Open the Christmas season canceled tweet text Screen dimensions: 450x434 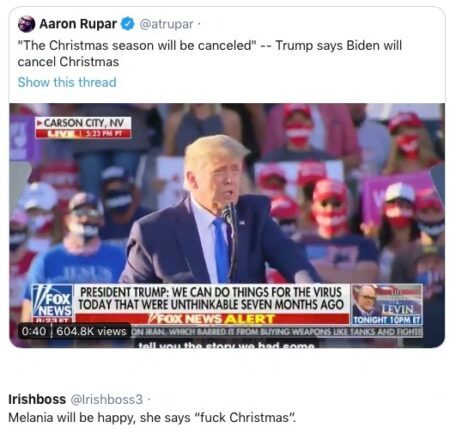click(210, 53)
